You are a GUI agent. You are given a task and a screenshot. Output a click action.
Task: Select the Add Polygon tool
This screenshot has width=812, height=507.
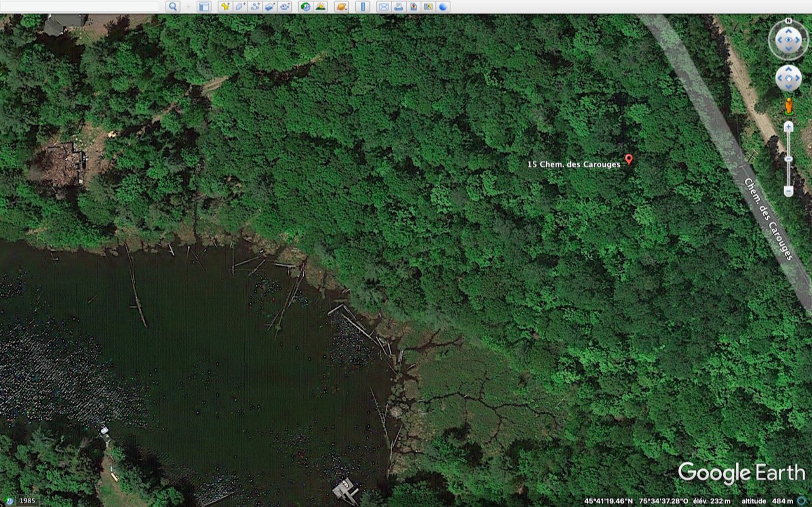(x=240, y=6)
